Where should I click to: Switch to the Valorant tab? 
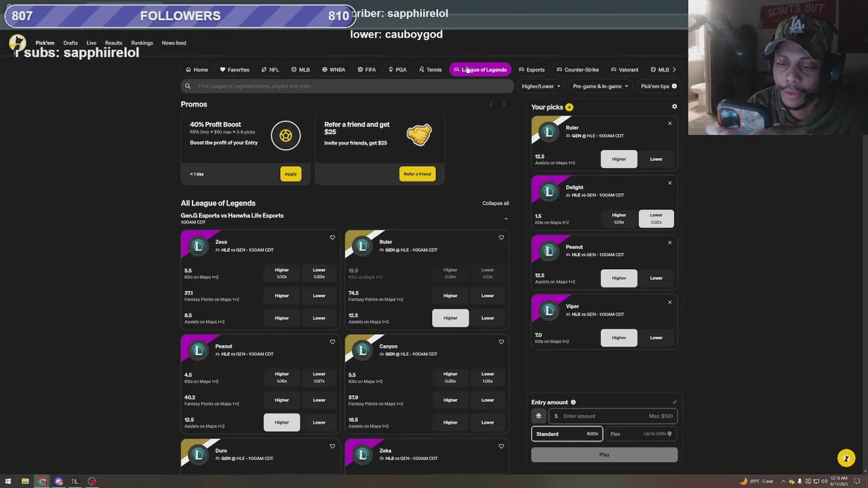pos(625,70)
